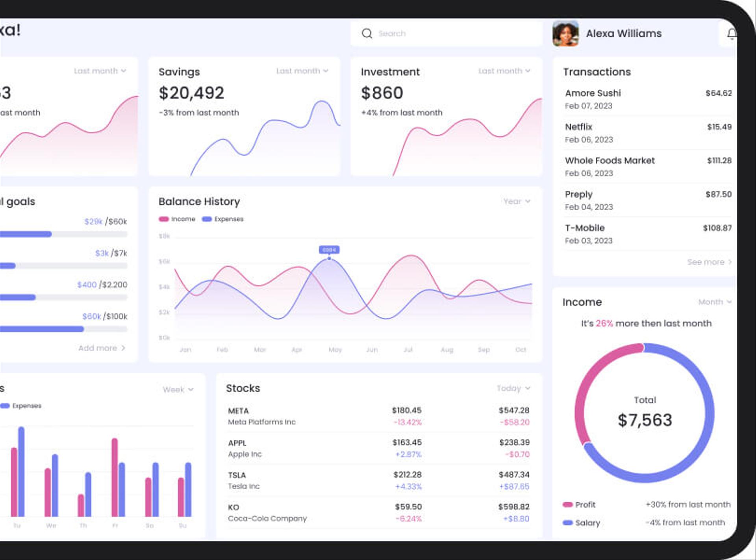The height and width of the screenshot is (560, 756).
Task: Click Investment amount $860
Action: pos(382,93)
